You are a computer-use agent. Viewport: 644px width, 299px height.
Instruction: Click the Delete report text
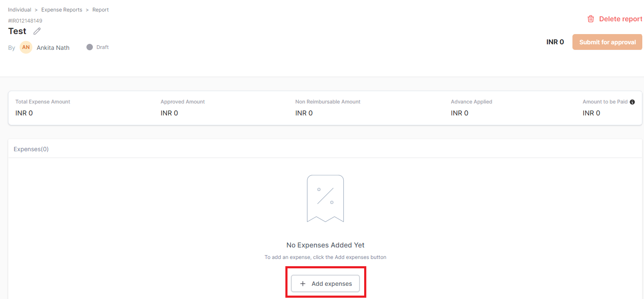pos(621,19)
